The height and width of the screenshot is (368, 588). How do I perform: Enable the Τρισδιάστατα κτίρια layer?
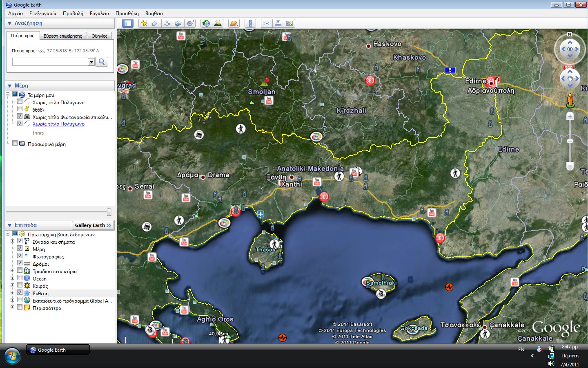20,270
